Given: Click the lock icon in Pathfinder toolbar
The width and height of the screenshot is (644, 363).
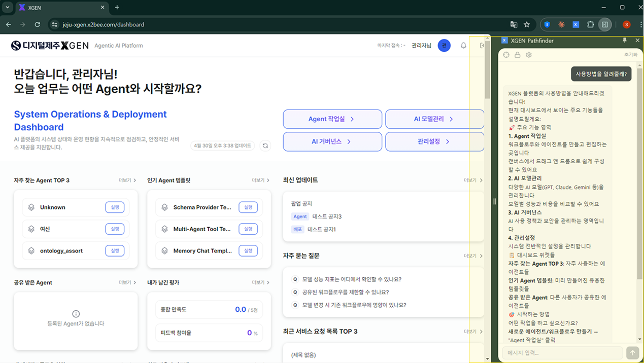Looking at the screenshot, I should pos(518,55).
